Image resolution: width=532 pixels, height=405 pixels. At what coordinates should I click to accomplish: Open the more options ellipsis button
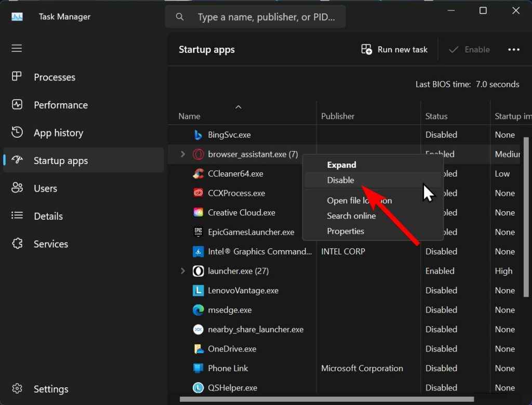click(x=514, y=49)
